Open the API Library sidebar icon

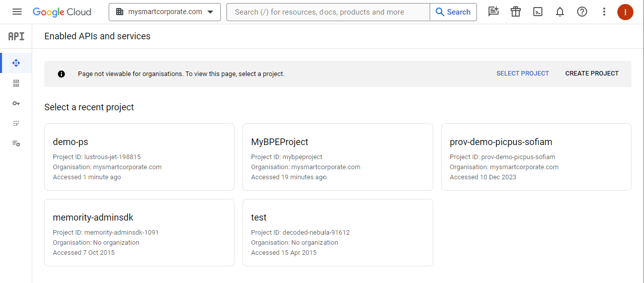tap(16, 83)
